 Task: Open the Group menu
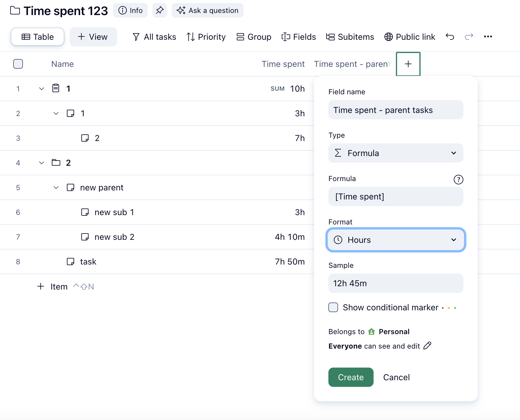(x=254, y=37)
